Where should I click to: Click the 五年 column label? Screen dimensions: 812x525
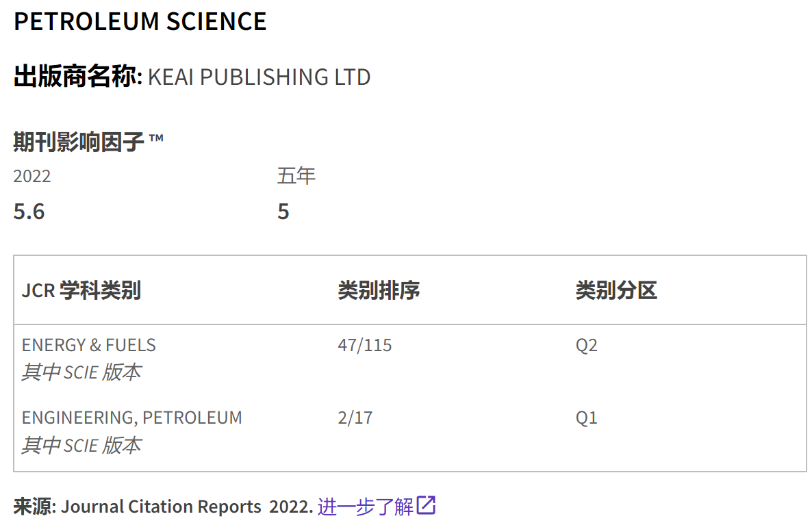[296, 175]
